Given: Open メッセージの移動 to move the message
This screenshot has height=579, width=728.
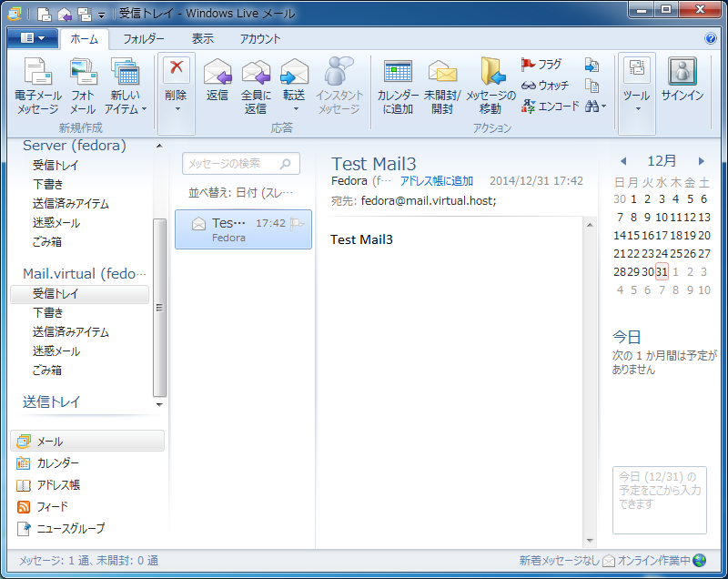Looking at the screenshot, I should click(x=490, y=86).
